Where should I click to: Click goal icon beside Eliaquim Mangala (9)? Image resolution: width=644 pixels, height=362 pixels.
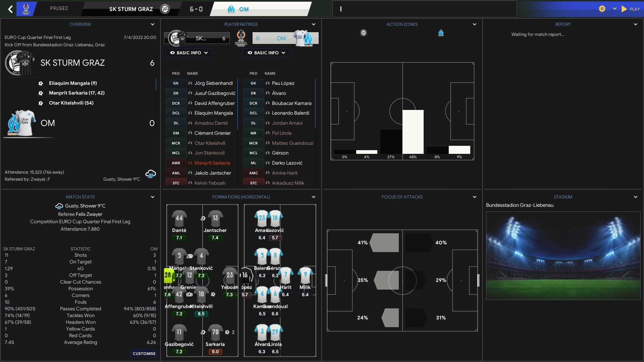point(41,83)
